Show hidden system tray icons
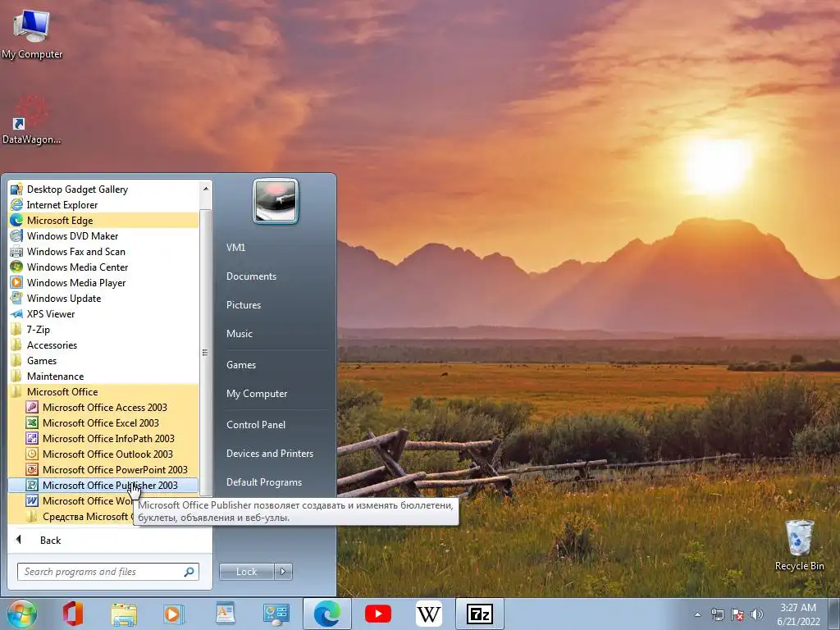Viewport: 840px width, 630px height. [697, 614]
